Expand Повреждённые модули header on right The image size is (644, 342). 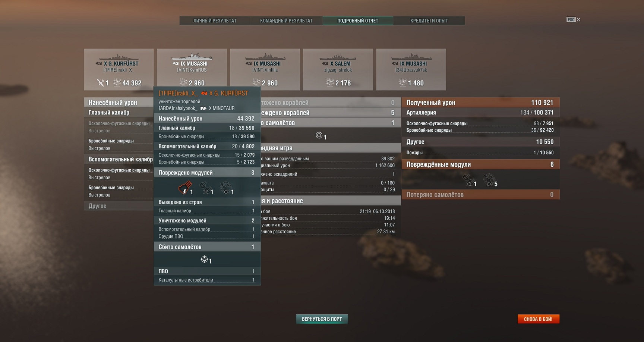point(480,164)
